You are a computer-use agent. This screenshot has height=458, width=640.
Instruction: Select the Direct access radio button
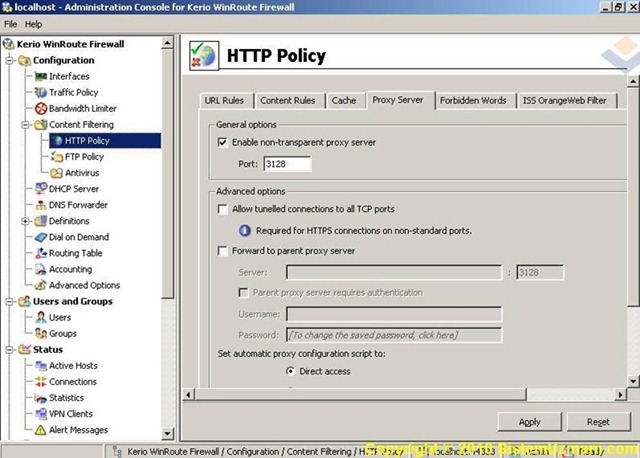290,371
